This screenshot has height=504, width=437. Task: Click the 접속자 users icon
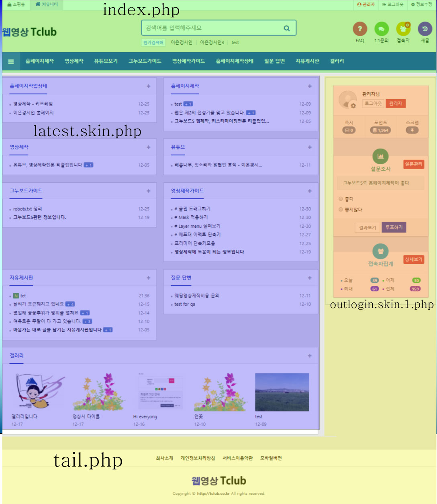(403, 29)
